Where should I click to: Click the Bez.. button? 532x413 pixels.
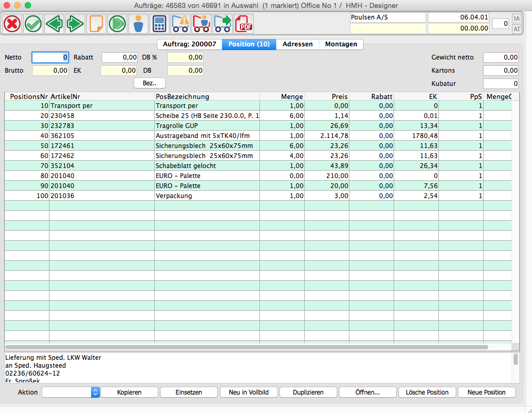tap(149, 83)
